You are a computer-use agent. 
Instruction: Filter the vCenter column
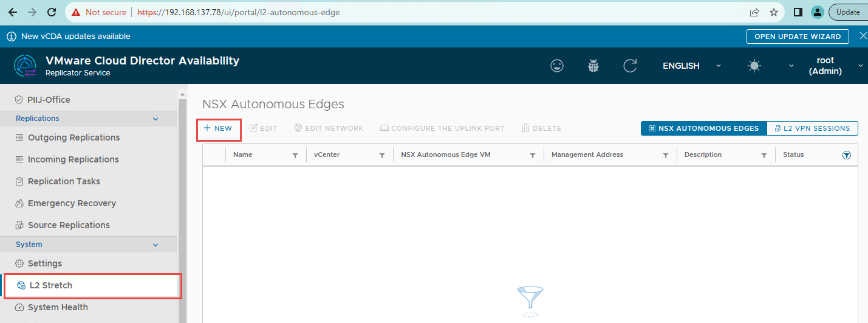click(x=382, y=156)
